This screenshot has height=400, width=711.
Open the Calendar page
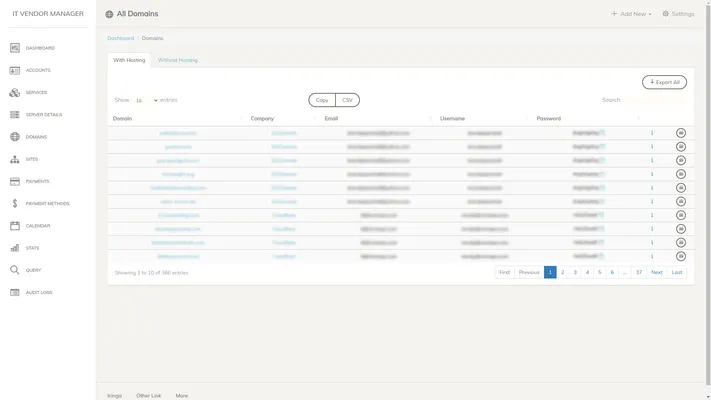coord(38,226)
